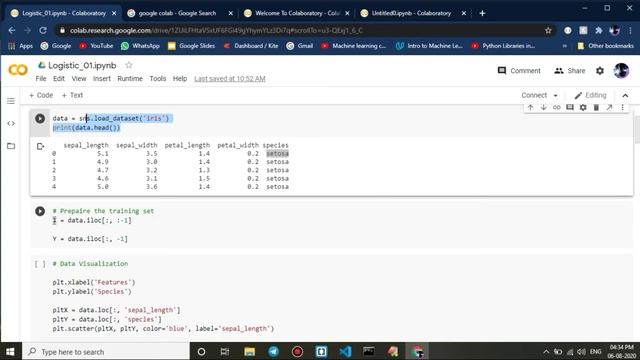Click the Colab logo
The width and height of the screenshot is (640, 360).
[x=18, y=70]
